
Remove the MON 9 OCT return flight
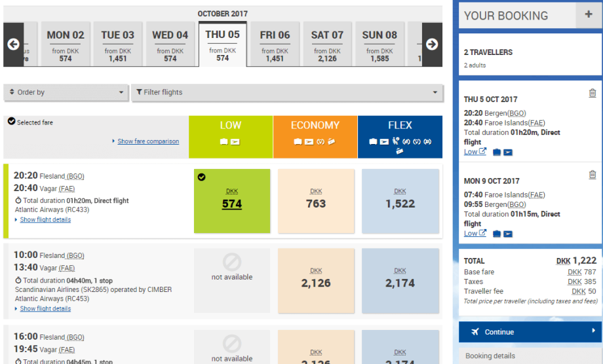click(593, 175)
